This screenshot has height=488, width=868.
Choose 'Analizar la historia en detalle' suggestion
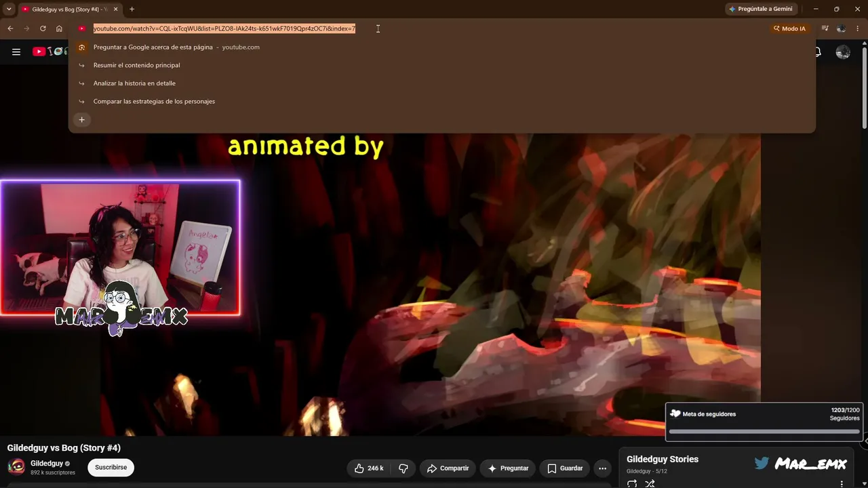click(x=441, y=83)
